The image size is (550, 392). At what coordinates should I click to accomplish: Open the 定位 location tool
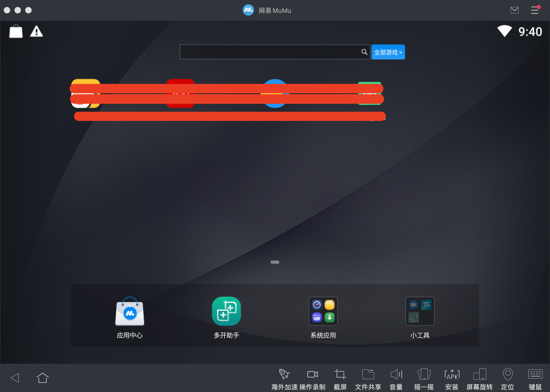tap(508, 375)
